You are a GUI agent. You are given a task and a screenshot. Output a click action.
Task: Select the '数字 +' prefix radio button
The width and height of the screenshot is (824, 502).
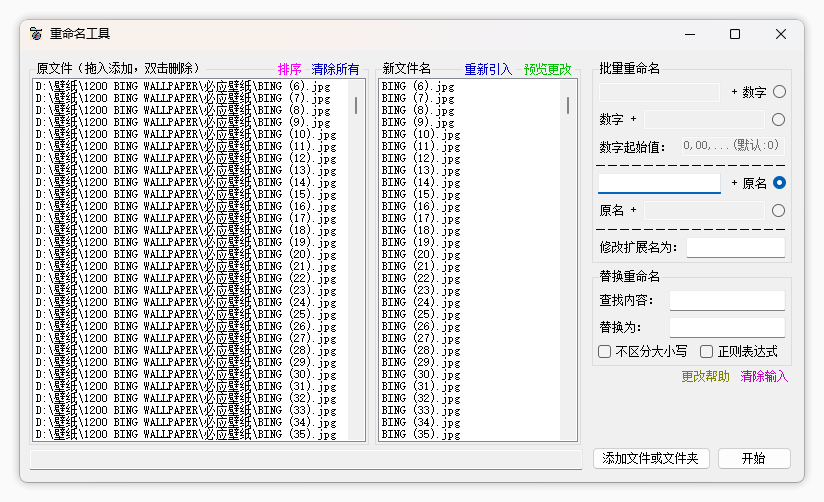779,120
